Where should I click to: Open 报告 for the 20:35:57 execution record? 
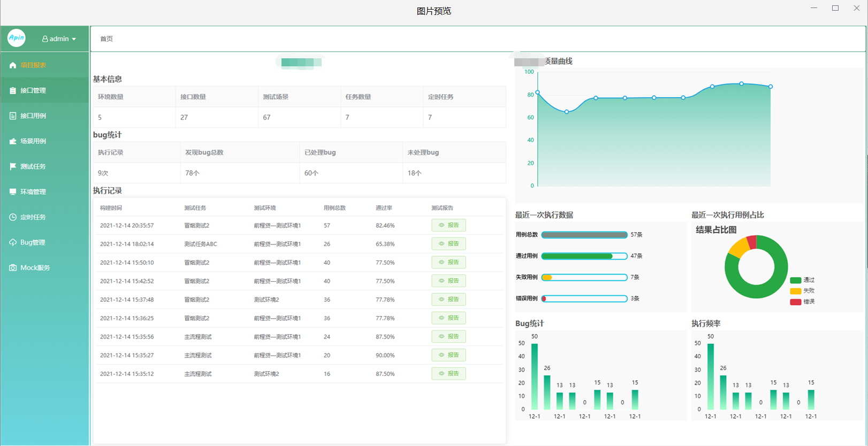(448, 226)
